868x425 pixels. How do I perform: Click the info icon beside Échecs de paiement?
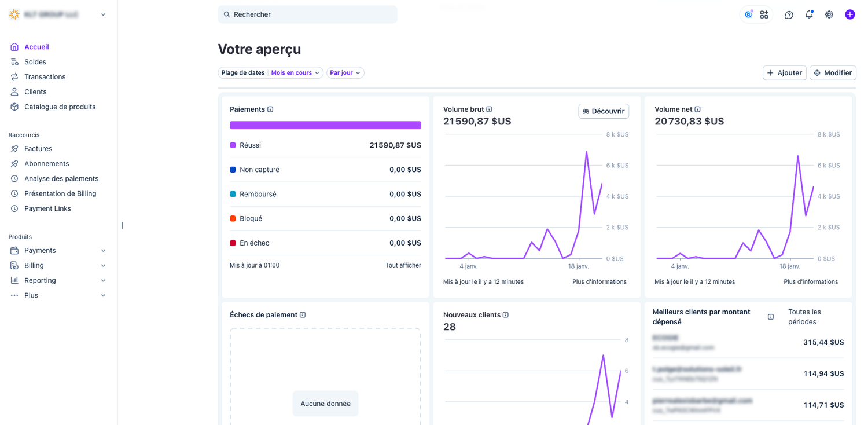[303, 315]
